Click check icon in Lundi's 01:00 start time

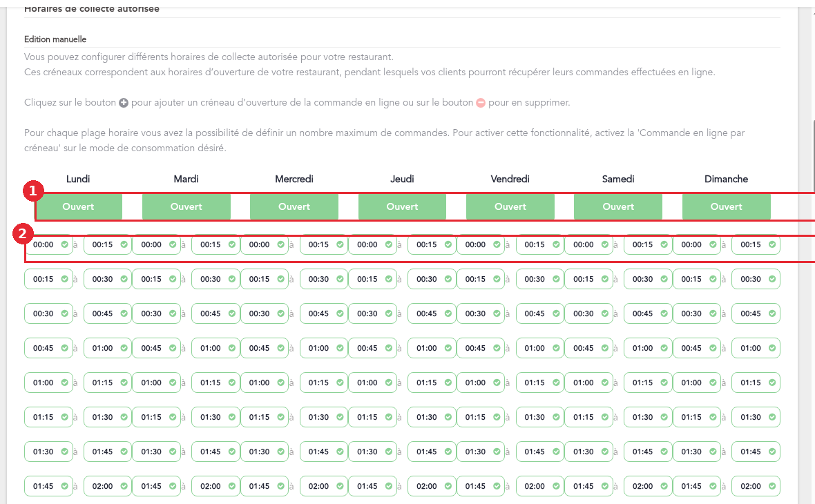pyautogui.click(x=64, y=382)
